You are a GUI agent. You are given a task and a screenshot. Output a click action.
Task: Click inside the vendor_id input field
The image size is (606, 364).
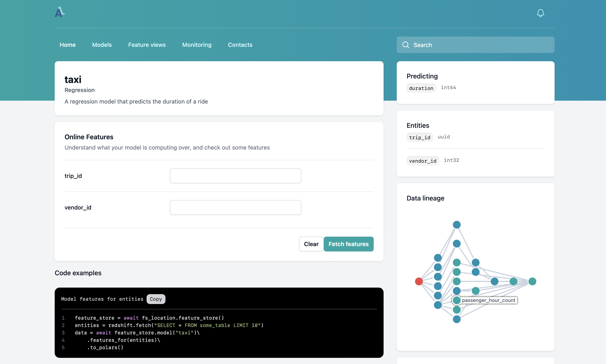click(235, 207)
